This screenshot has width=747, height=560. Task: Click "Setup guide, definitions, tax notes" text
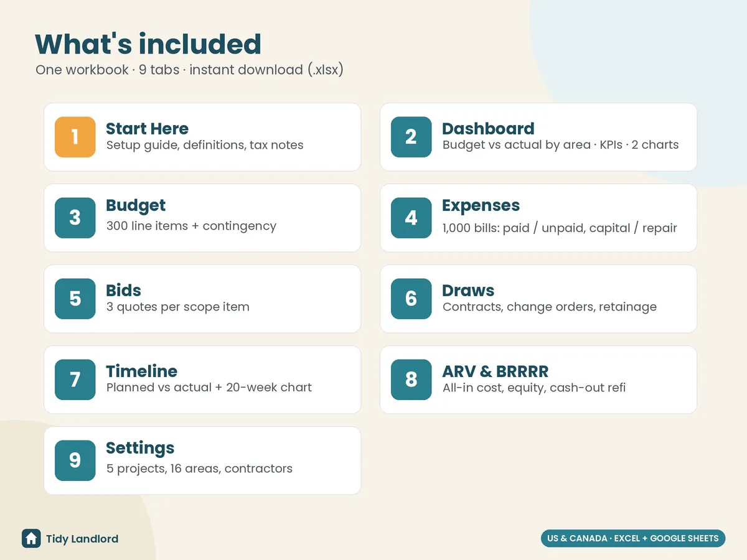pyautogui.click(x=205, y=146)
